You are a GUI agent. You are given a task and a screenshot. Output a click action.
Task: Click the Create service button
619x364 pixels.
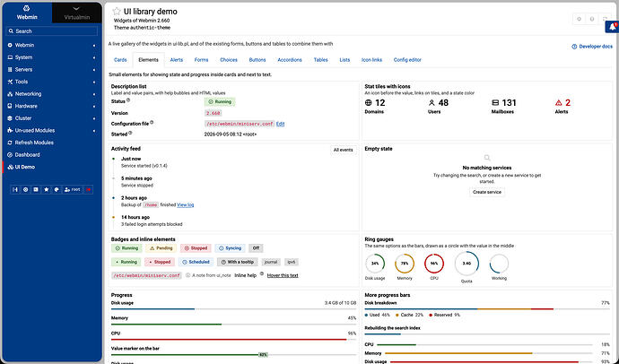click(487, 192)
